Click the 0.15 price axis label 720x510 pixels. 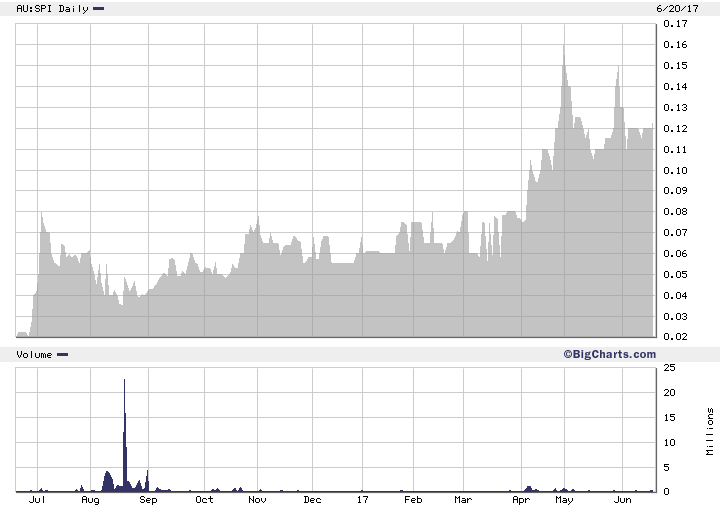click(x=675, y=66)
